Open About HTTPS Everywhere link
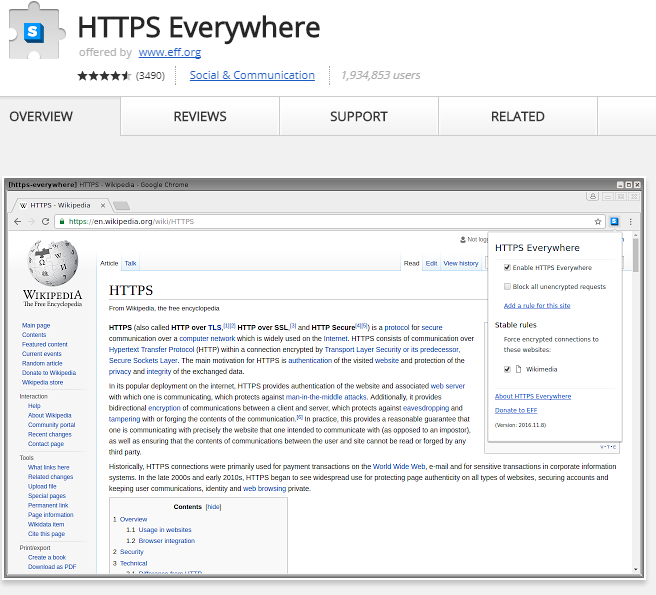Screen dimensions: 656x595 pos(533,396)
